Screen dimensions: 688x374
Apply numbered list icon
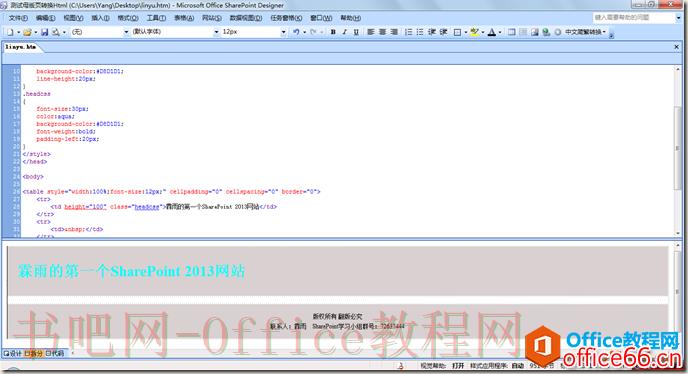click(x=408, y=32)
